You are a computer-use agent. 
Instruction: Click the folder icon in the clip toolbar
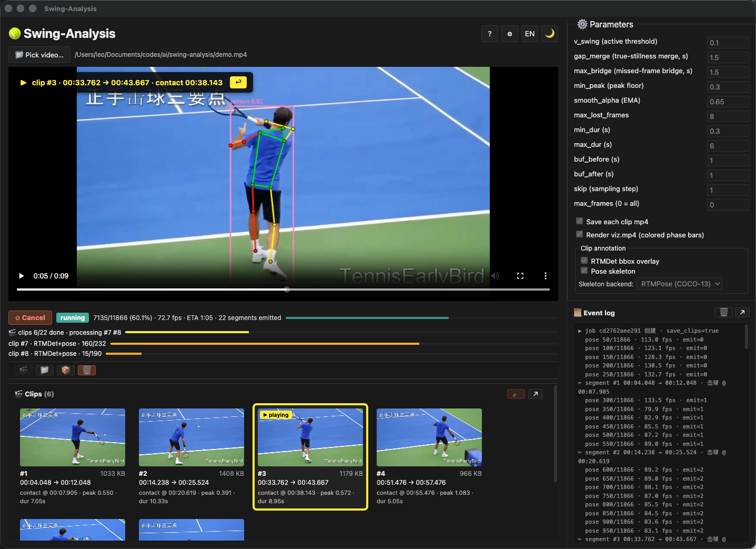click(x=45, y=370)
